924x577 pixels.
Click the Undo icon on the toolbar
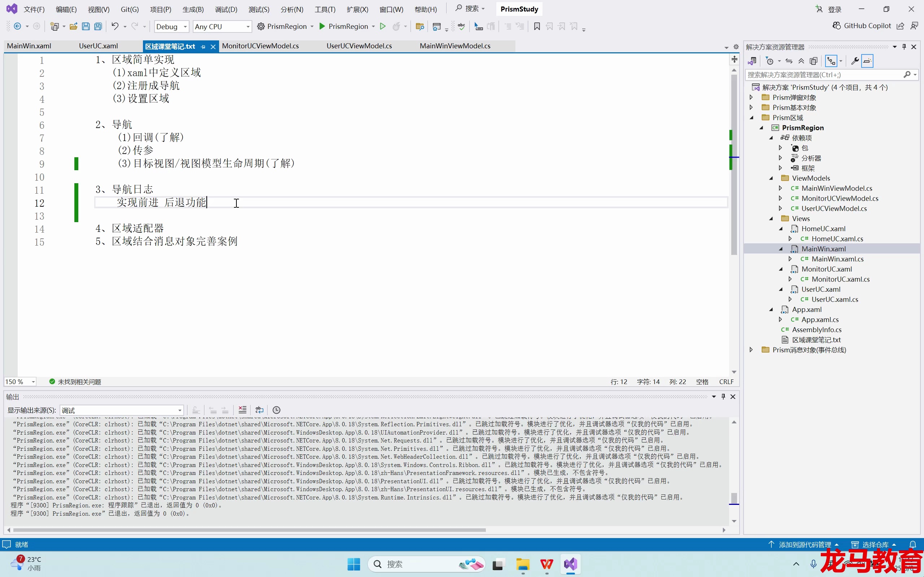tap(114, 26)
